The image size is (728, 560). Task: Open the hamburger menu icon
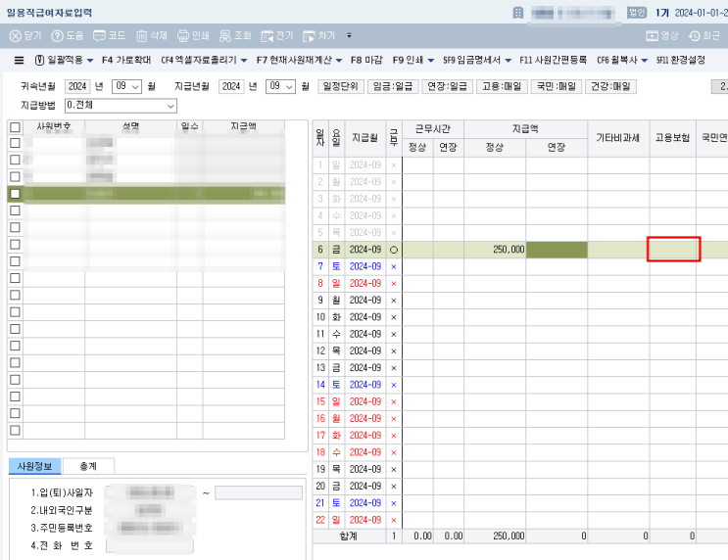point(19,60)
